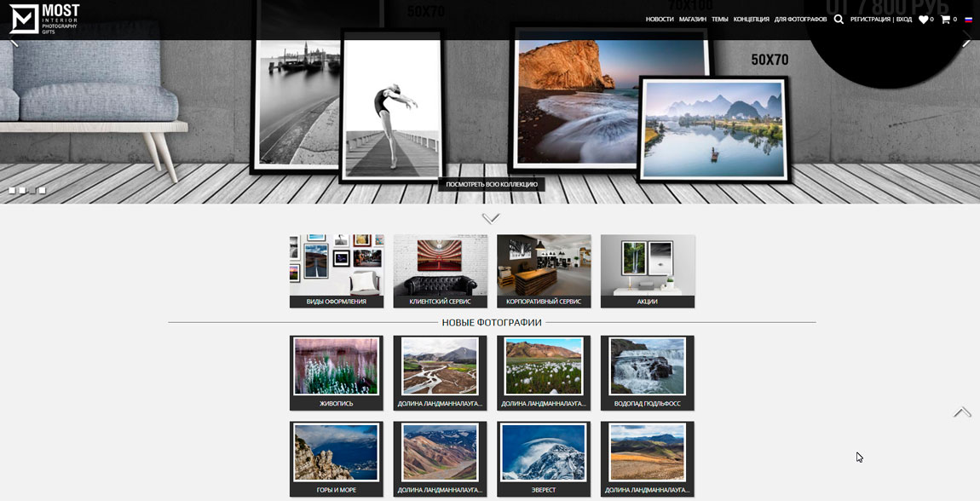Click the Посмотреть всю коллекцию button

[491, 184]
